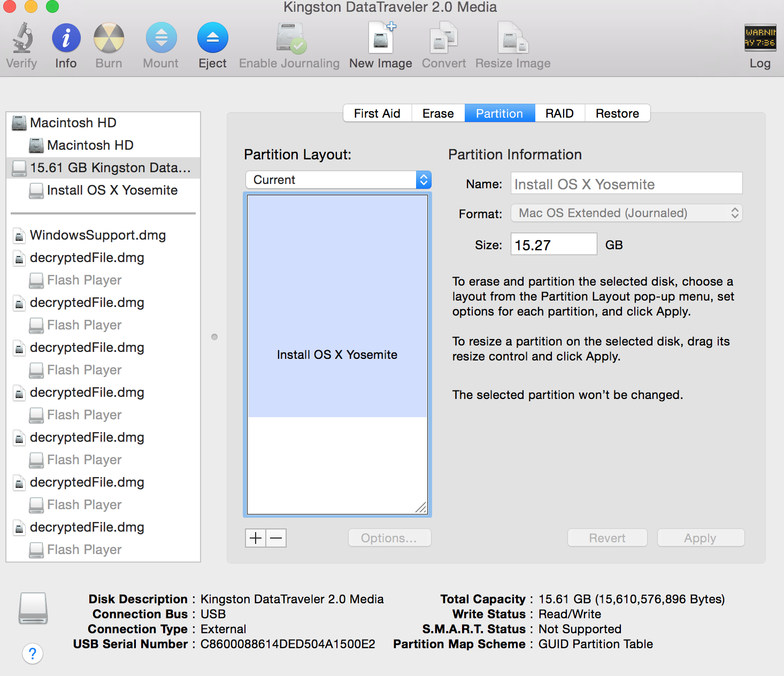Click the GUID Partition Table text
The height and width of the screenshot is (676, 784).
[x=595, y=644]
